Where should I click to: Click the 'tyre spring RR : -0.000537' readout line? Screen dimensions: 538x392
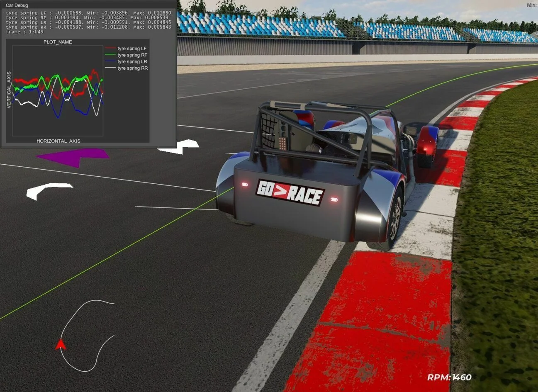[x=88, y=27]
